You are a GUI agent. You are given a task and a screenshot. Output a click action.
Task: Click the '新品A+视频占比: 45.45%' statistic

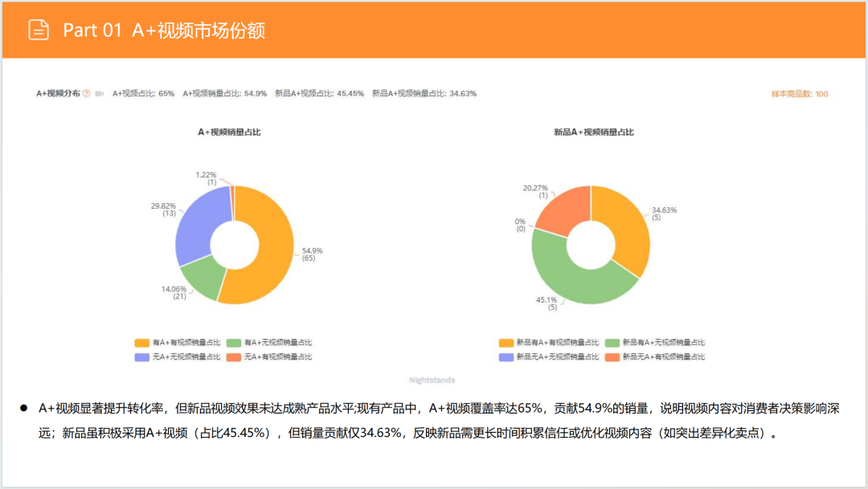(319, 93)
